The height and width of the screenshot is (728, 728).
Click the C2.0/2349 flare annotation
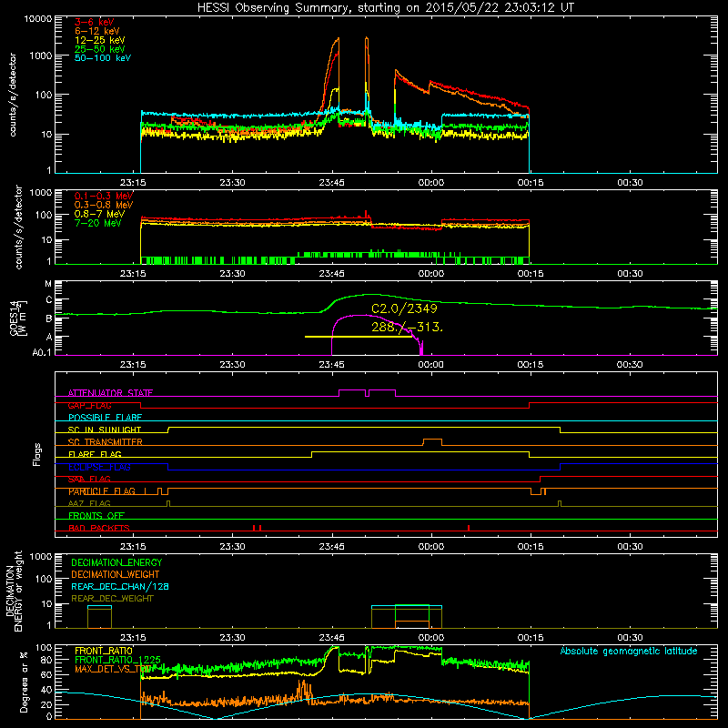point(404,308)
